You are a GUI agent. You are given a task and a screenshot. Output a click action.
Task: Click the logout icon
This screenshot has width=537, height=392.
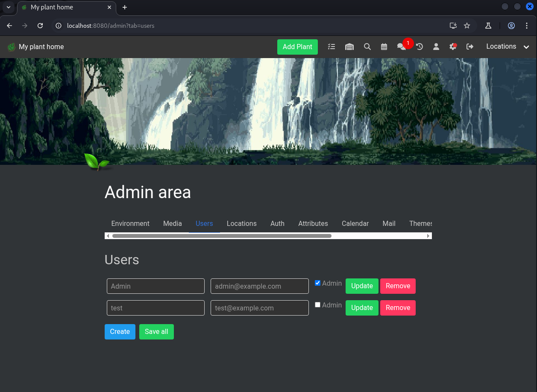click(470, 47)
